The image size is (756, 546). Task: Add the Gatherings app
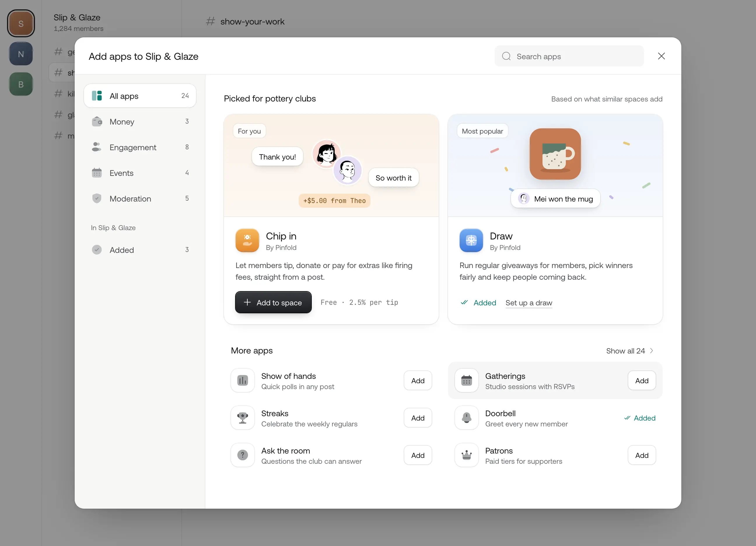[642, 380]
